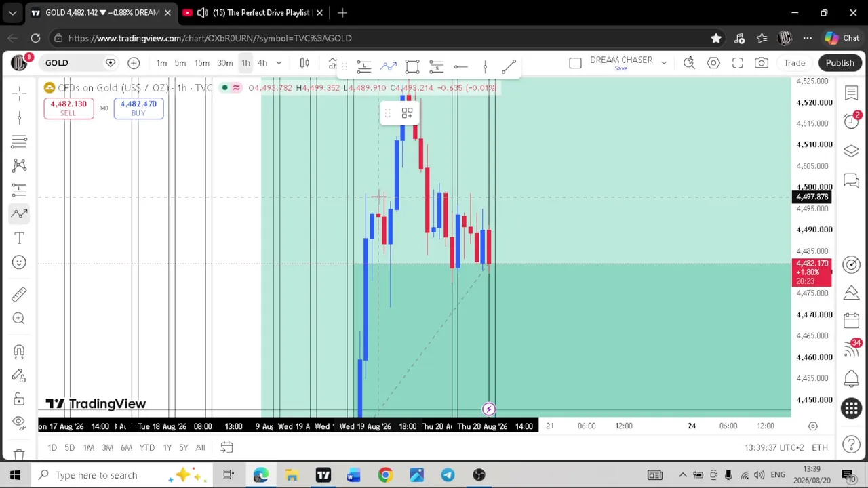Select the brush drawing tool in sidebar
This screenshot has width=868, height=488.
click(19, 214)
